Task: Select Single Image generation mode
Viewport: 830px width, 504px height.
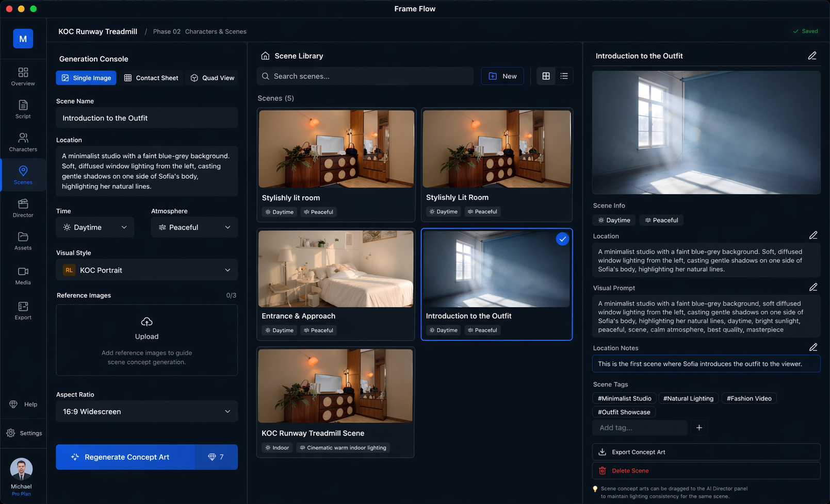Action: click(86, 78)
